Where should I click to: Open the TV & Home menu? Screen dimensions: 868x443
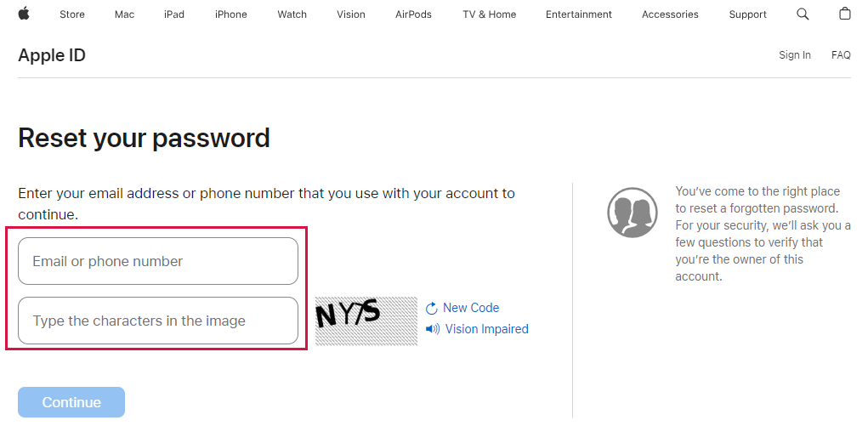coord(490,14)
